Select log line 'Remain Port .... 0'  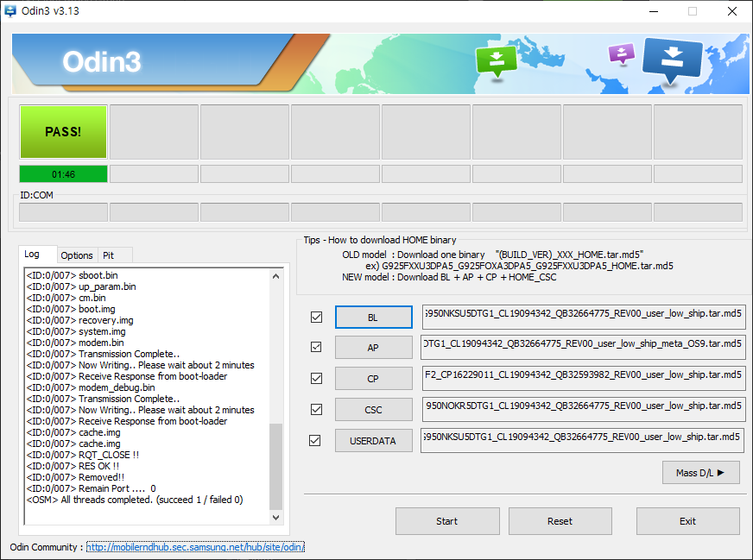click(x=91, y=488)
